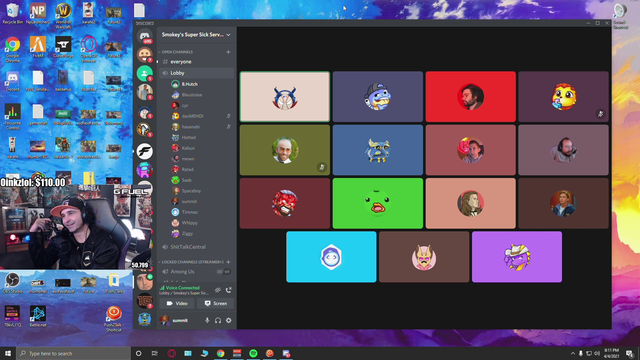
Task: Select the red participant video tile
Action: tap(471, 97)
